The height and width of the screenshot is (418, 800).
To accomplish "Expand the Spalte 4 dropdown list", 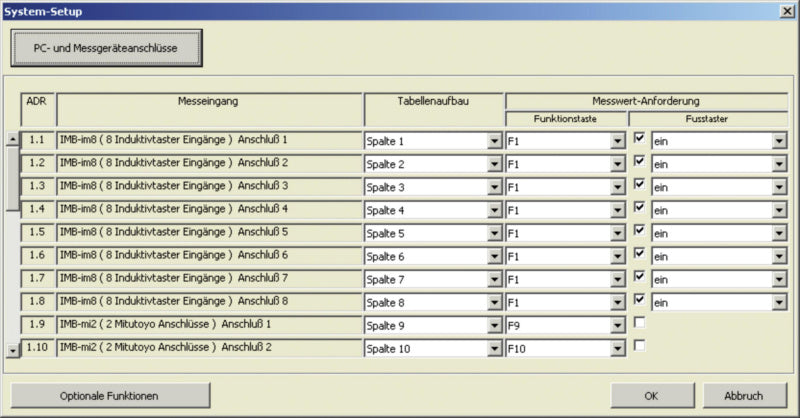I will (494, 210).
